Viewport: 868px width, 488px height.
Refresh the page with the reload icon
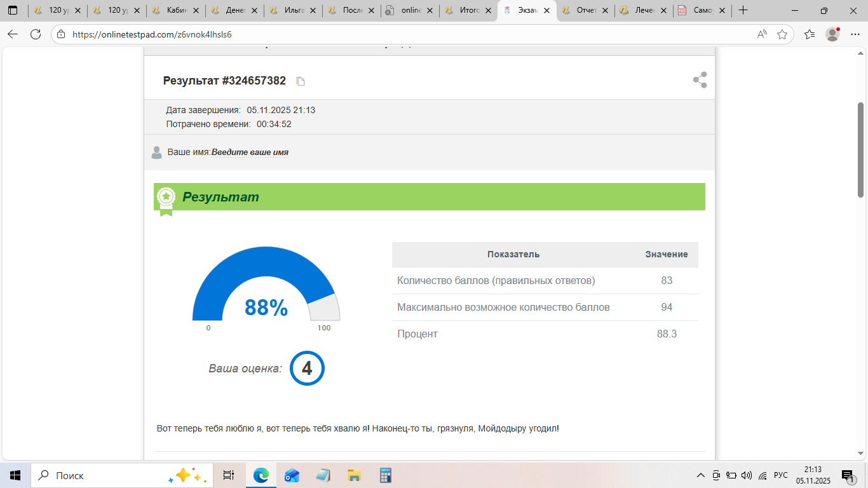pos(36,34)
